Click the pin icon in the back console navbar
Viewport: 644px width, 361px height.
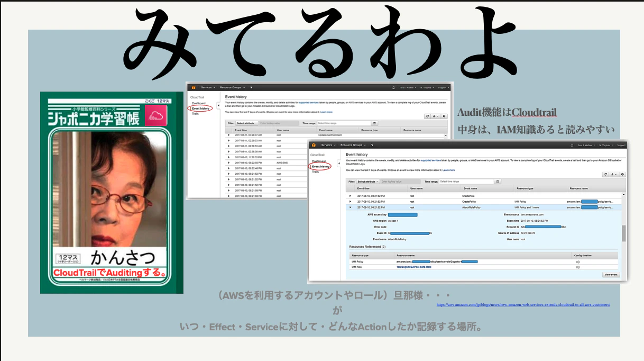[x=251, y=87]
